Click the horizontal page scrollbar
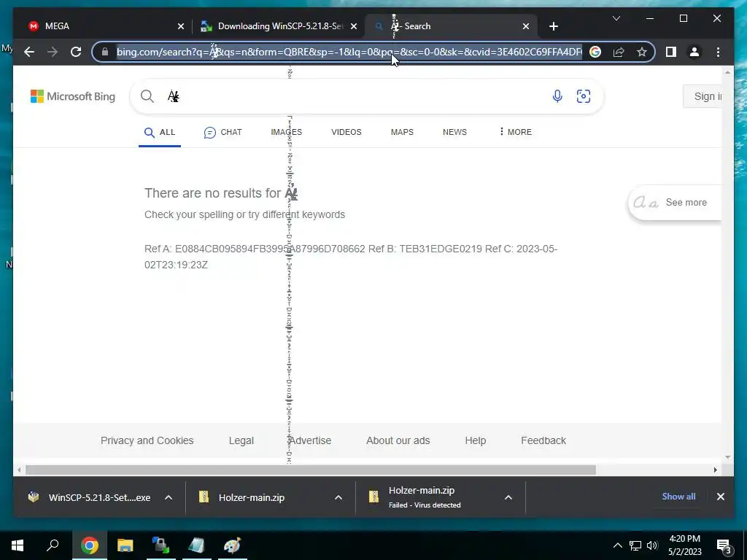Image resolution: width=747 pixels, height=560 pixels. click(x=311, y=470)
